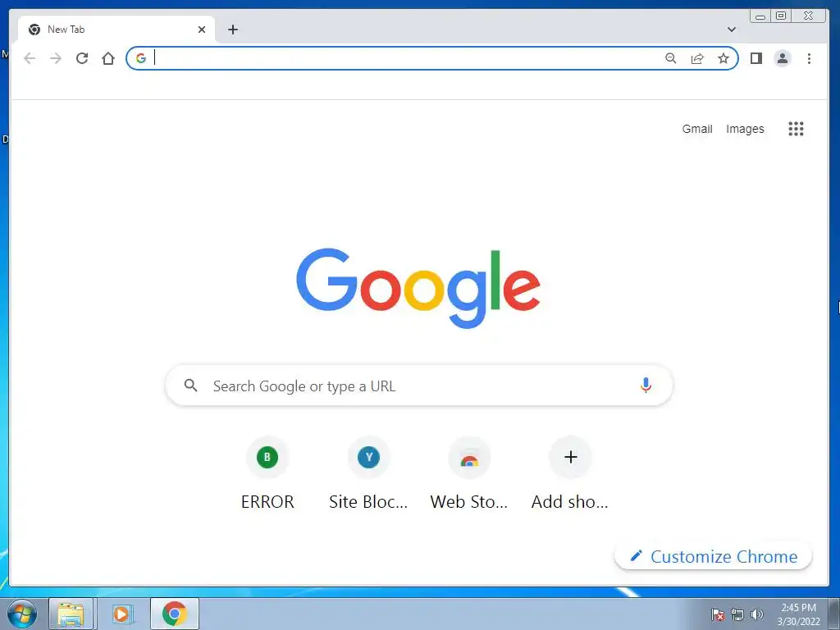Viewport: 840px width, 630px height.
Task: Open the volume speaker icon
Action: click(x=757, y=614)
